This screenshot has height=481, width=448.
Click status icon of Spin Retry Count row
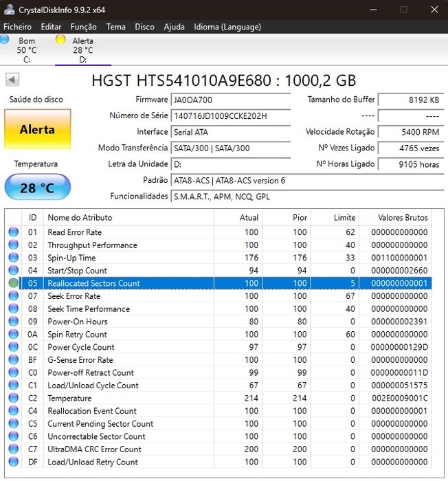click(x=13, y=334)
